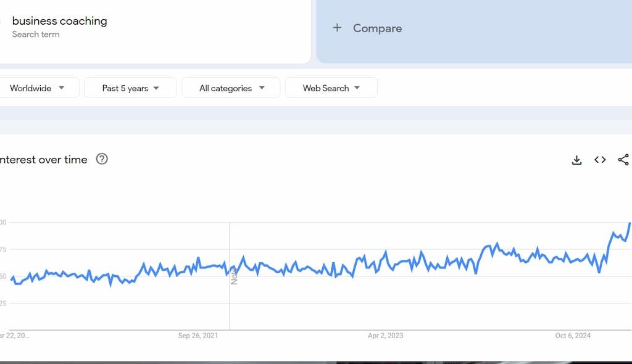Select the Apr 2, 2023 axis date
This screenshot has height=364, width=632.
385,336
